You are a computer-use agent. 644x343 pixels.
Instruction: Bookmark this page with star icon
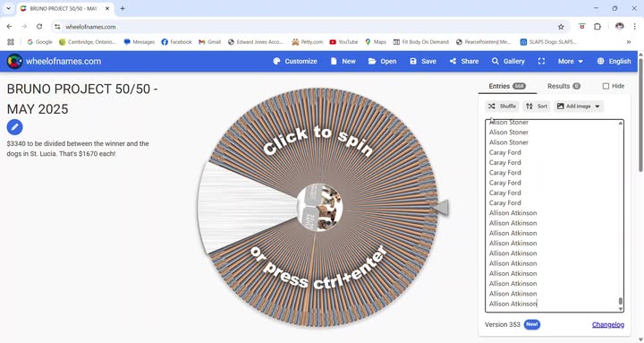pyautogui.click(x=561, y=27)
